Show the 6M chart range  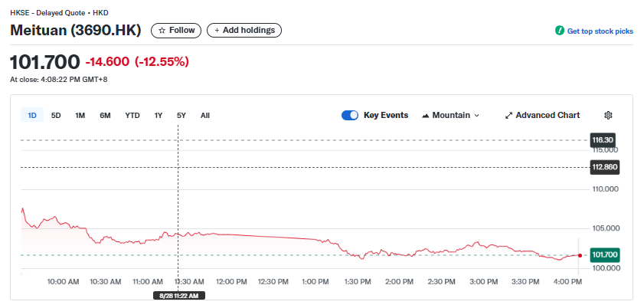(x=105, y=116)
